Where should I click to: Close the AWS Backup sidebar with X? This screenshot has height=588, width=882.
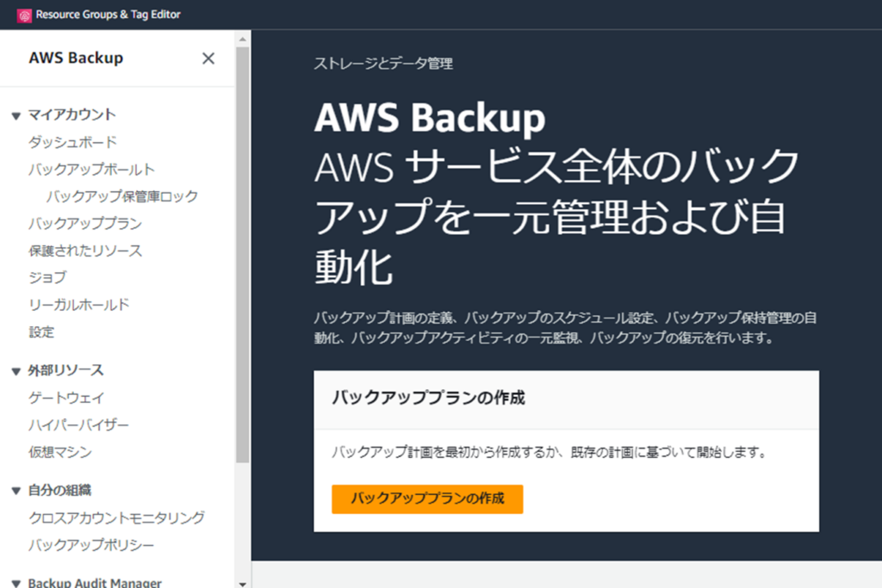tap(208, 59)
